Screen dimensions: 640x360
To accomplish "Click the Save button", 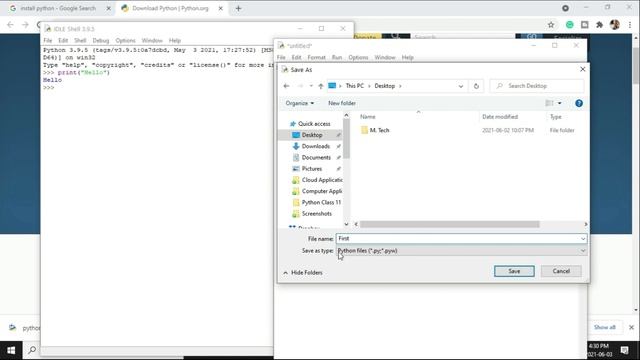I will [514, 271].
